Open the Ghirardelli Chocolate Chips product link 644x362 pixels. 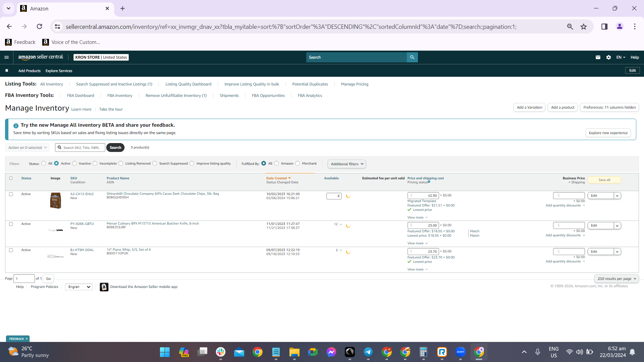[x=163, y=194]
